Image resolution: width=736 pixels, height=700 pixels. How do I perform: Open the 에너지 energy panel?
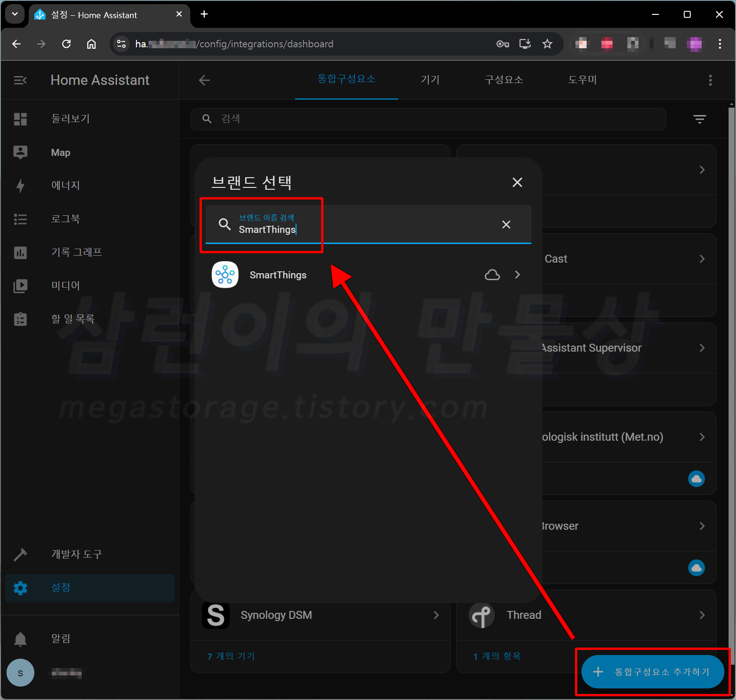(x=90, y=186)
